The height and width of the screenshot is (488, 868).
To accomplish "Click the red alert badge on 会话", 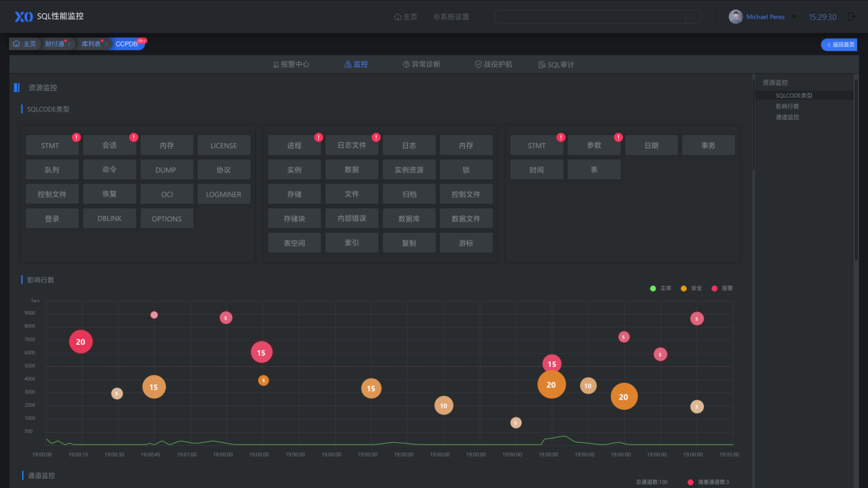I will click(x=134, y=137).
